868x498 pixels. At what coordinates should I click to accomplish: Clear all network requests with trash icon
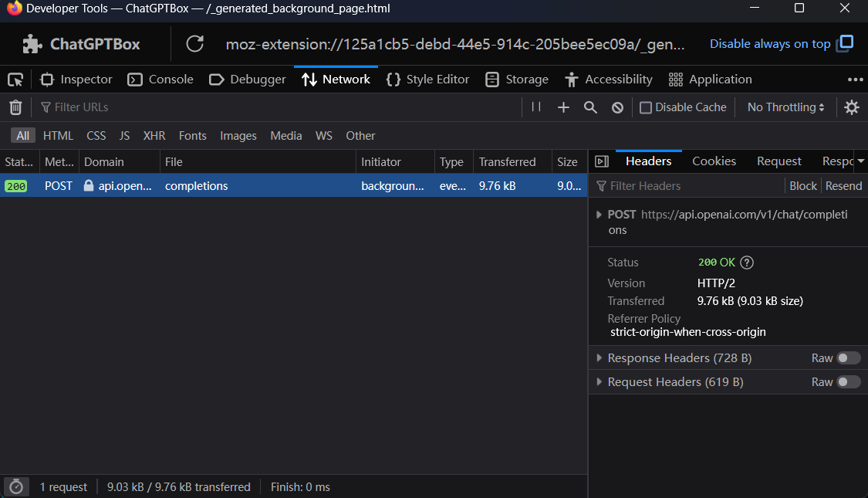click(x=15, y=107)
